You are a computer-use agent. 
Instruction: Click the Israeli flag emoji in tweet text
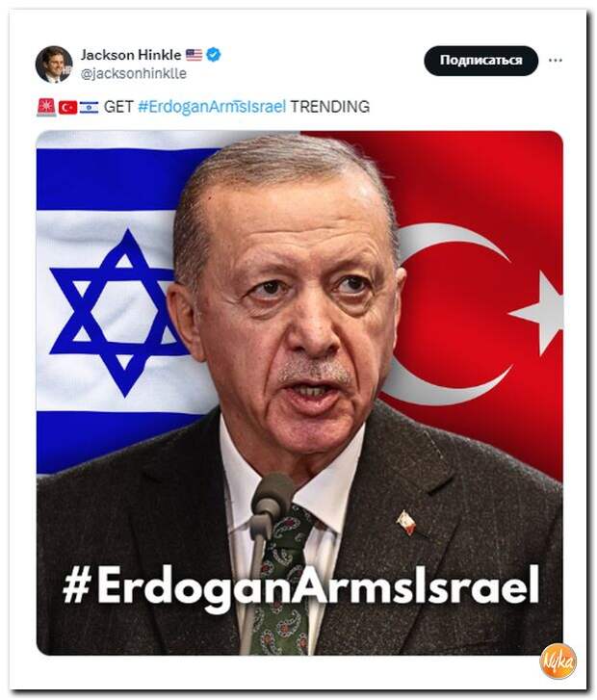(89, 107)
